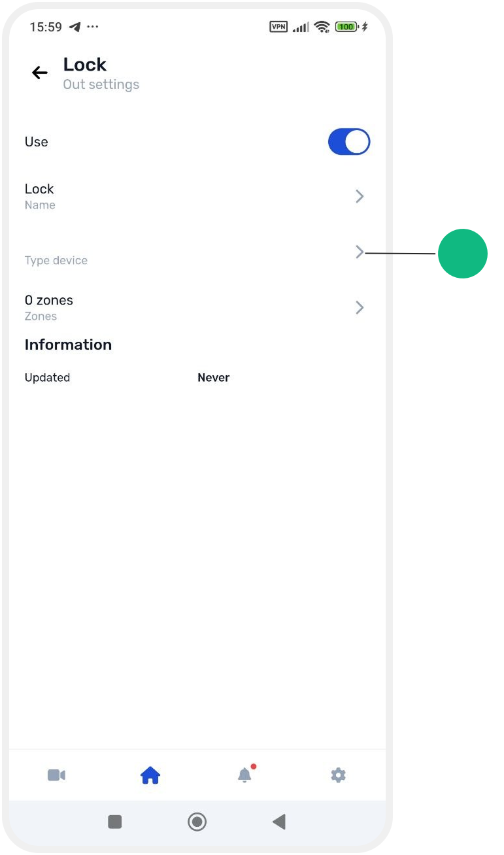
Task: Open the Type device chevron
Action: point(360,252)
